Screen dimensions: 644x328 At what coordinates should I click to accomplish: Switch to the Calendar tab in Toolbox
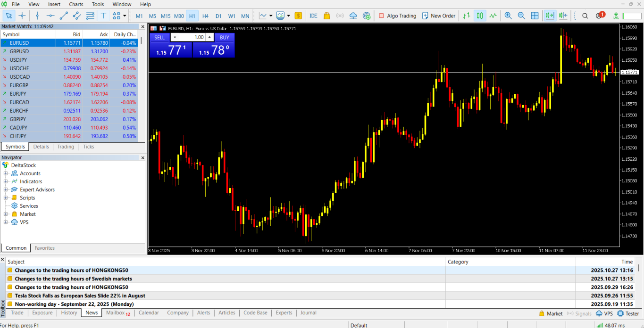[x=149, y=313]
